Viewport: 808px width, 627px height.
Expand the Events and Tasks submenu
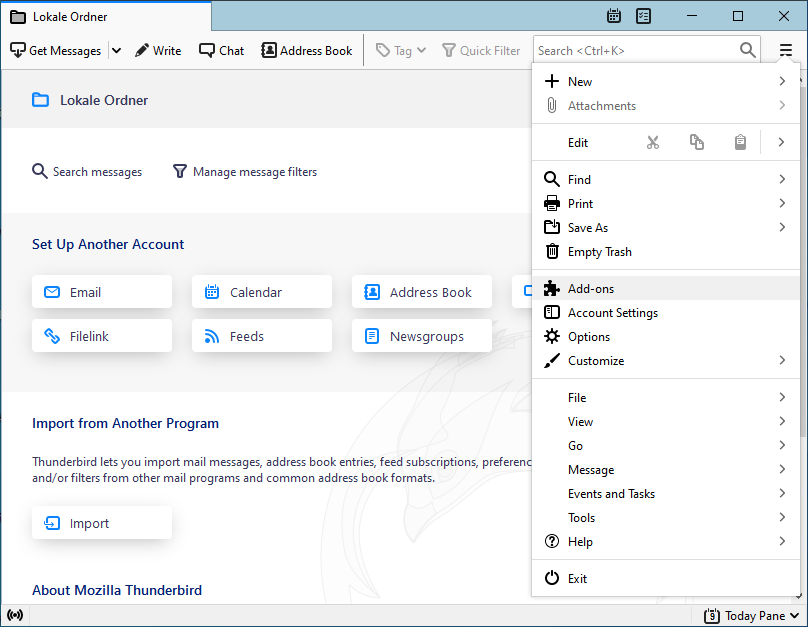coord(665,494)
